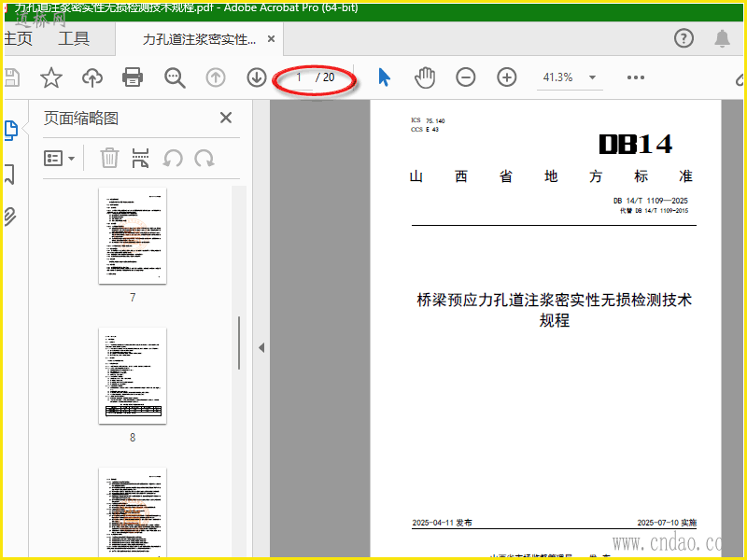Open notifications with the bell icon

click(x=722, y=38)
